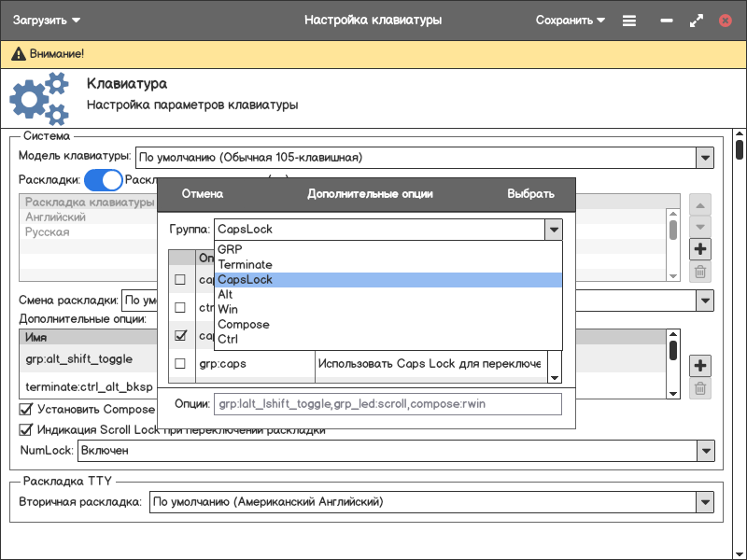Move layout down with the down arrow
The height and width of the screenshot is (560, 747).
699,227
